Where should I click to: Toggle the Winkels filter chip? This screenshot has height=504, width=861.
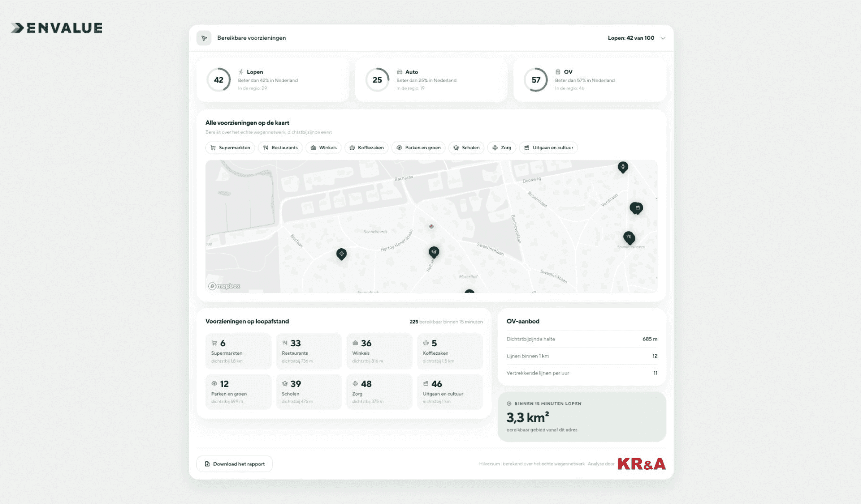323,147
